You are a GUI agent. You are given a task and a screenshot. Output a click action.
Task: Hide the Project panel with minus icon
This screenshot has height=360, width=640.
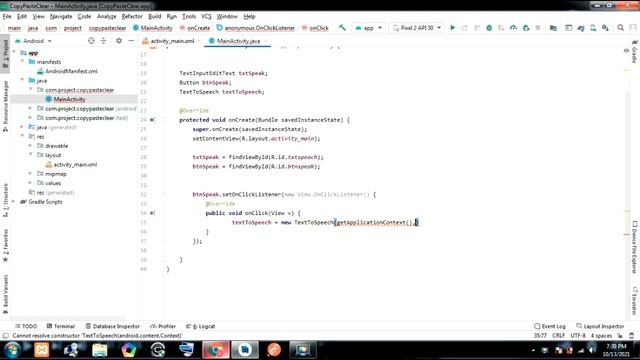click(x=131, y=41)
